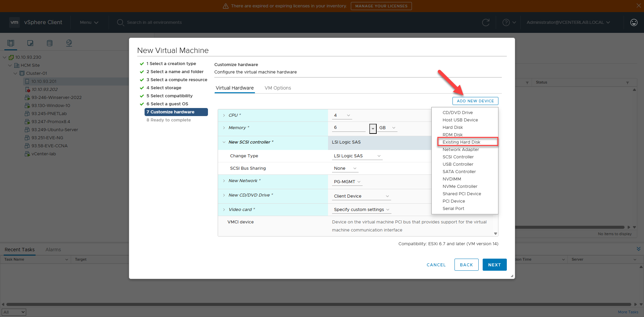This screenshot has width=644, height=317.
Task: Open the Hosts and Clusters inventory icon
Action: coord(11,43)
